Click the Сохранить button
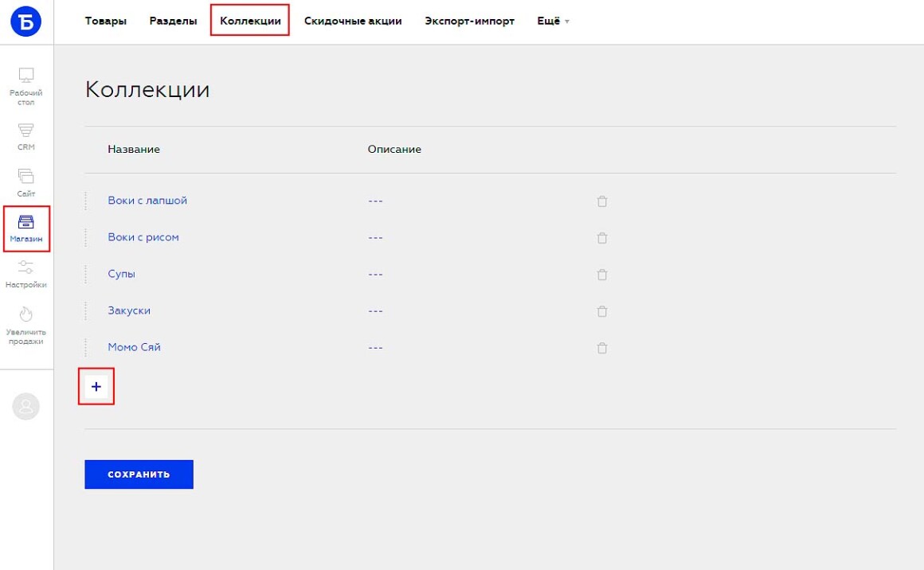Viewport: 924px width, 570px height. (139, 474)
